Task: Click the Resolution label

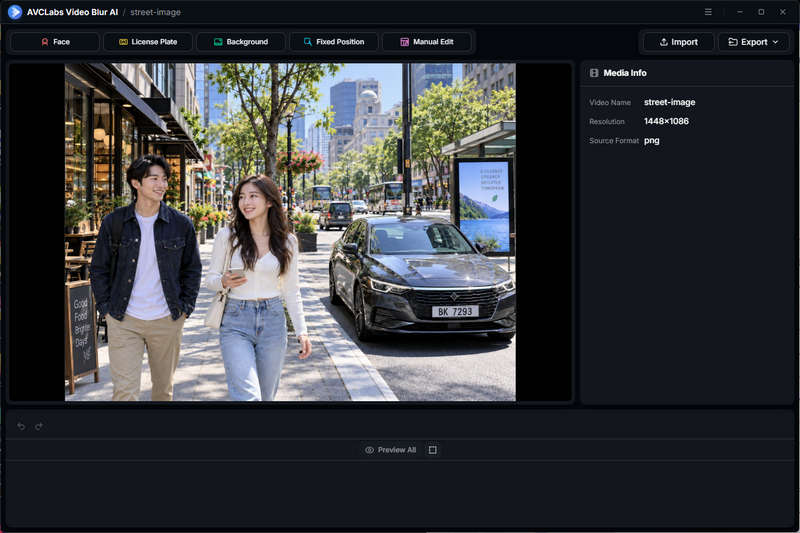Action: (x=607, y=121)
